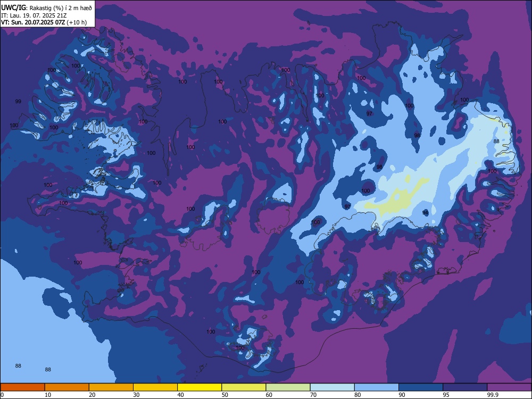Pick the 20–30 amber legend swatch

point(111,387)
